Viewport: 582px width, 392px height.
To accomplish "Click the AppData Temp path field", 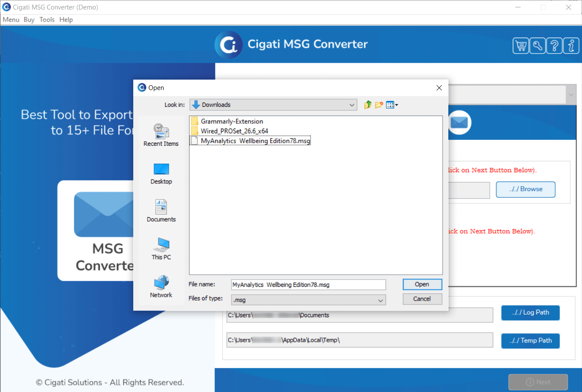I will coord(360,340).
